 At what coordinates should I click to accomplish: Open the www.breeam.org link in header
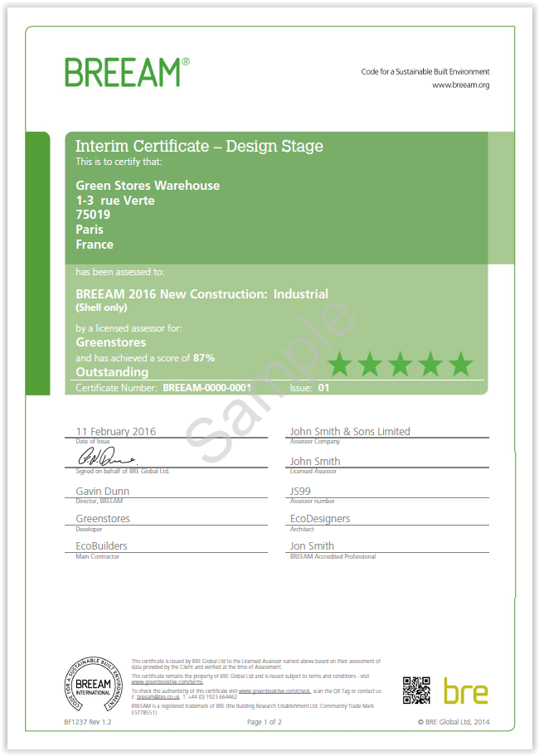click(x=460, y=85)
